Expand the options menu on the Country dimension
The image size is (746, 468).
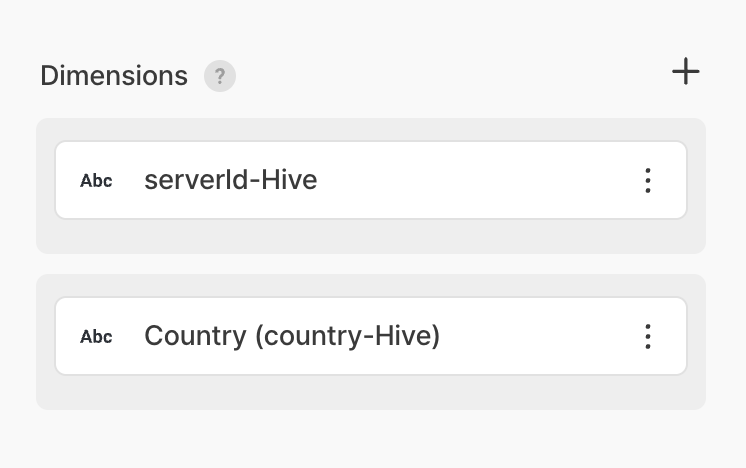click(x=648, y=336)
